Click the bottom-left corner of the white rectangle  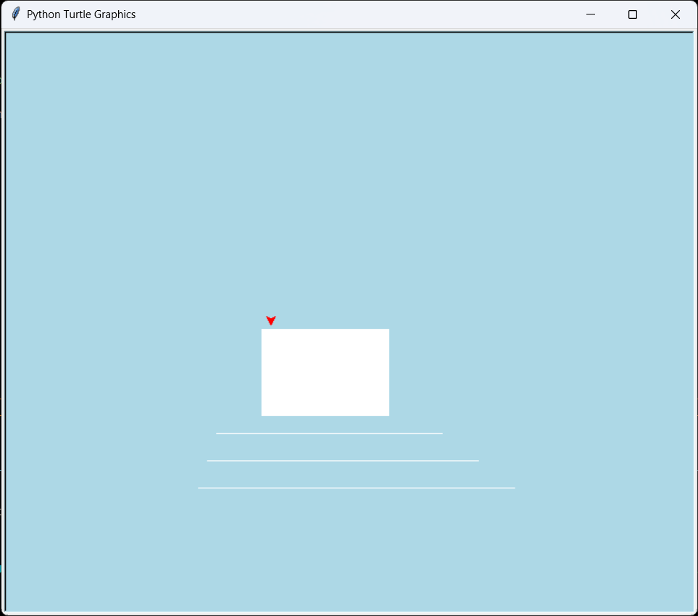tap(262, 415)
